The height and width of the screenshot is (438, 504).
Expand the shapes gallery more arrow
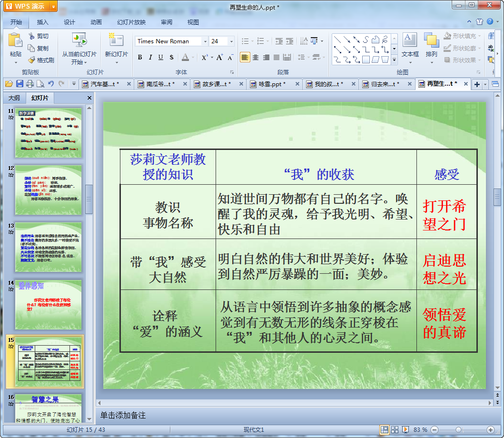[x=394, y=60]
